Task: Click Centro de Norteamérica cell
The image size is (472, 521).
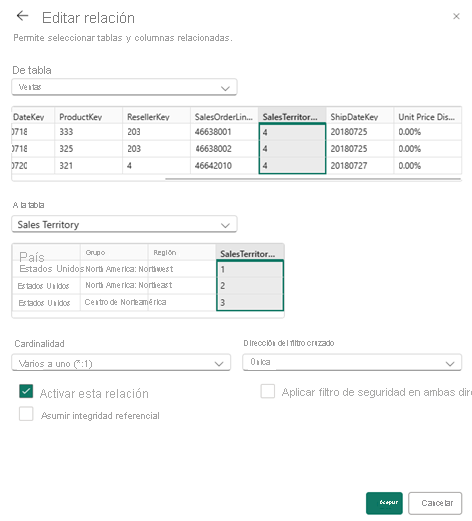Action: pos(125,302)
